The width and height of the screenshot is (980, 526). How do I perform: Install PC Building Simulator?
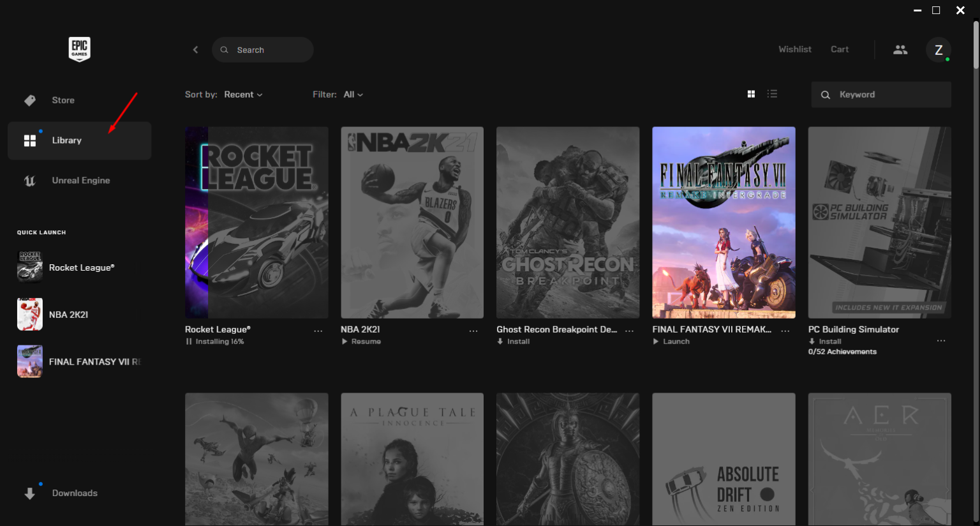[x=825, y=342]
